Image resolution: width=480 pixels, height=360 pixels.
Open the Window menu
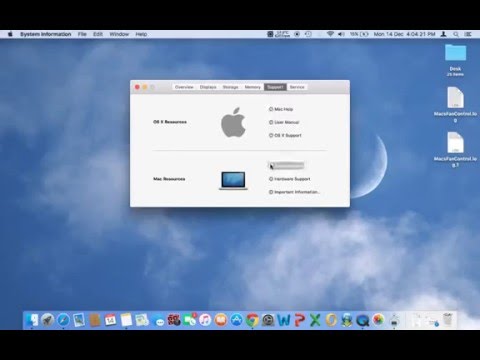[119, 34]
